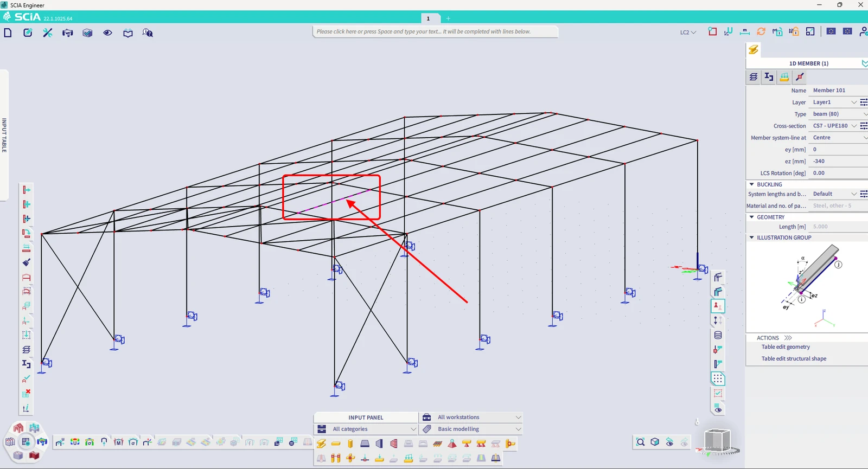Screen dimensions: 868x469
Task: Open the Cross-section dropdown CS7 - UPE180
Action: [x=834, y=126]
